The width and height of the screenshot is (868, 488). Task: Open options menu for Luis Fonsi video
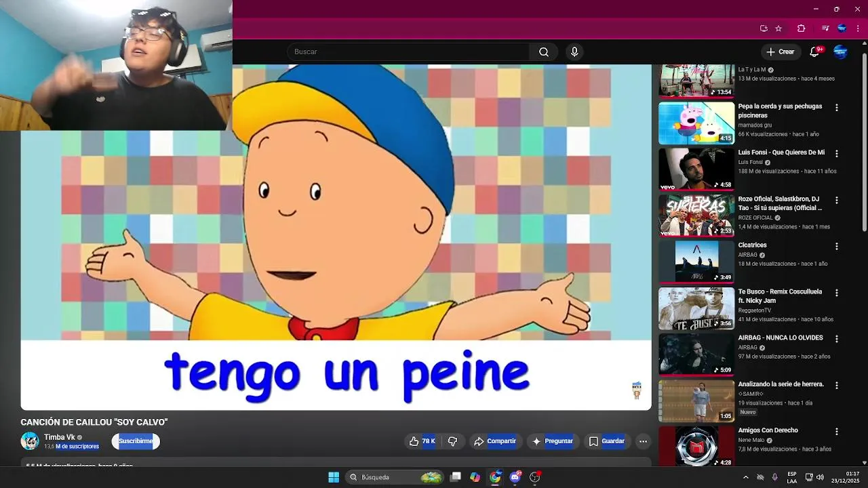837,154
